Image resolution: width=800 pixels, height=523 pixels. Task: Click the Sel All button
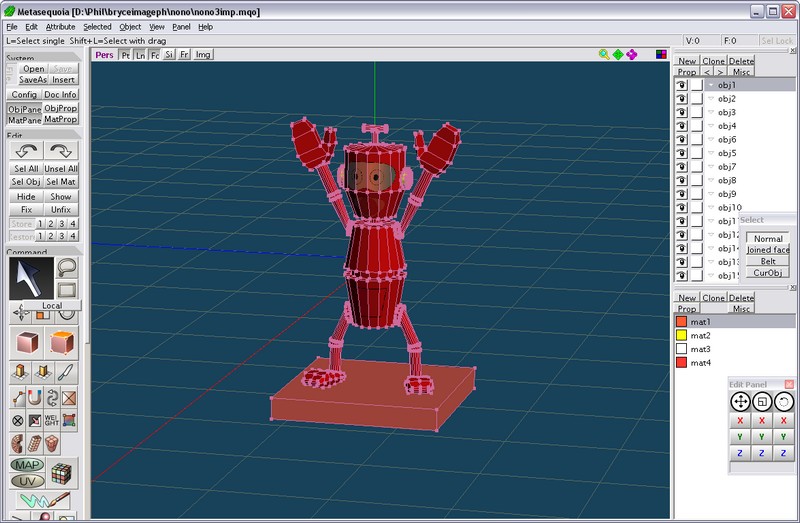pyautogui.click(x=26, y=168)
